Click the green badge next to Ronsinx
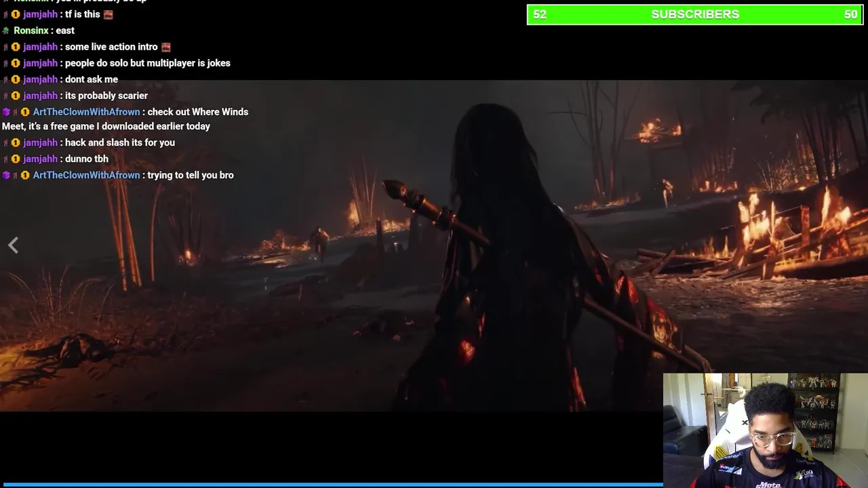 coord(5,30)
